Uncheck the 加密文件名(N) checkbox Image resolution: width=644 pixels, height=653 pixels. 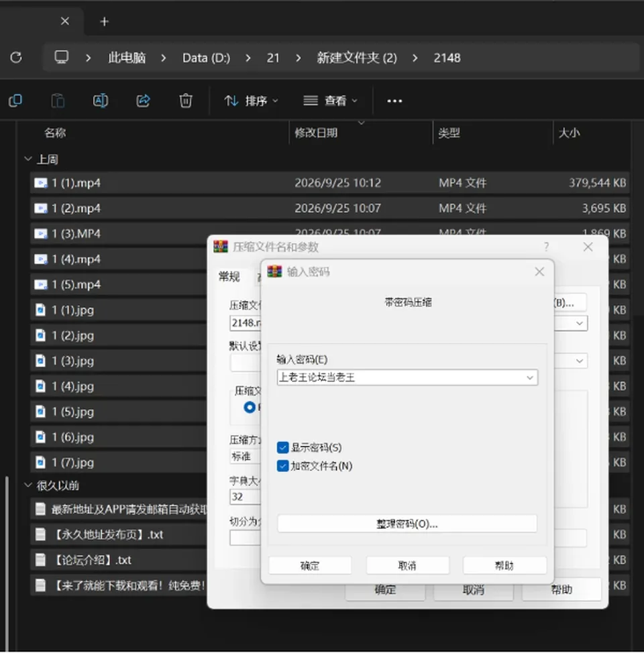[x=282, y=465]
